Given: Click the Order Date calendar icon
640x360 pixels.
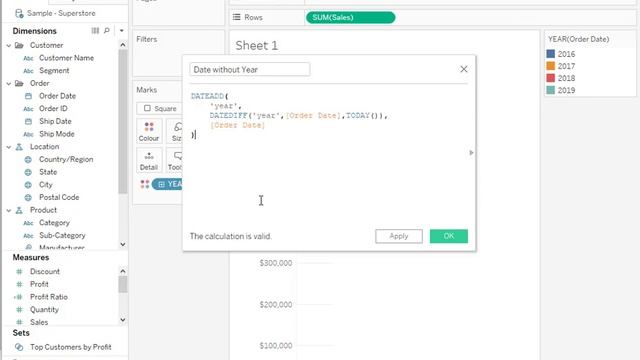Looking at the screenshot, I should pyautogui.click(x=28, y=96).
